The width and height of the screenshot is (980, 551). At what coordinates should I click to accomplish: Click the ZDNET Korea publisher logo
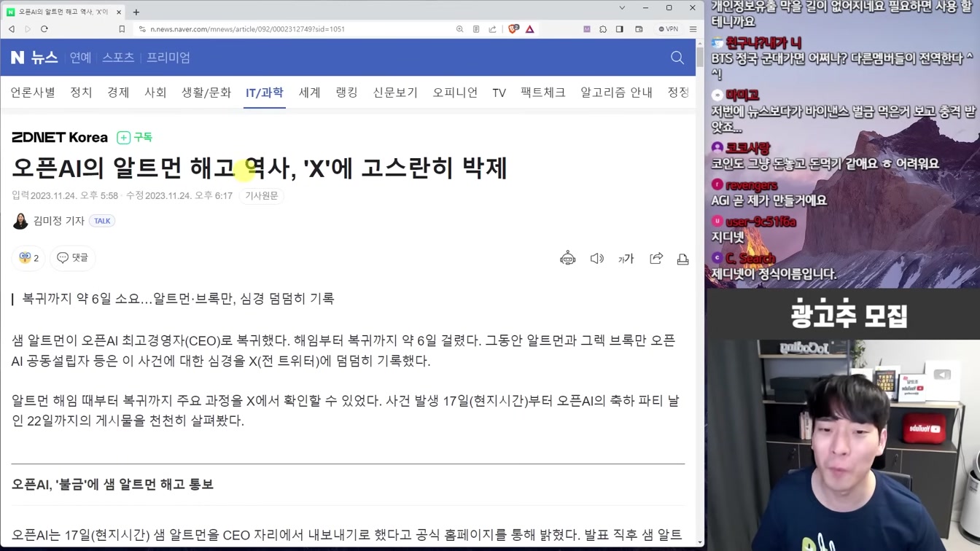[x=60, y=137]
